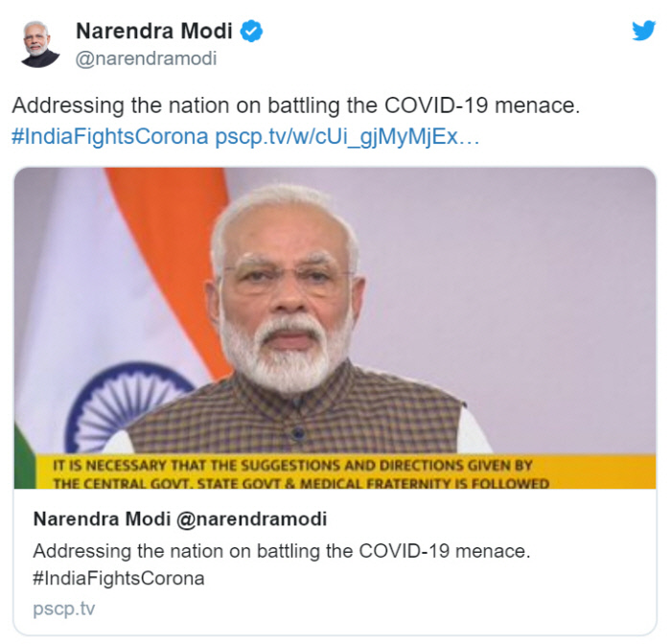671x644 pixels.
Task: Open the bold Narendra Modi display name
Action: 154,31
